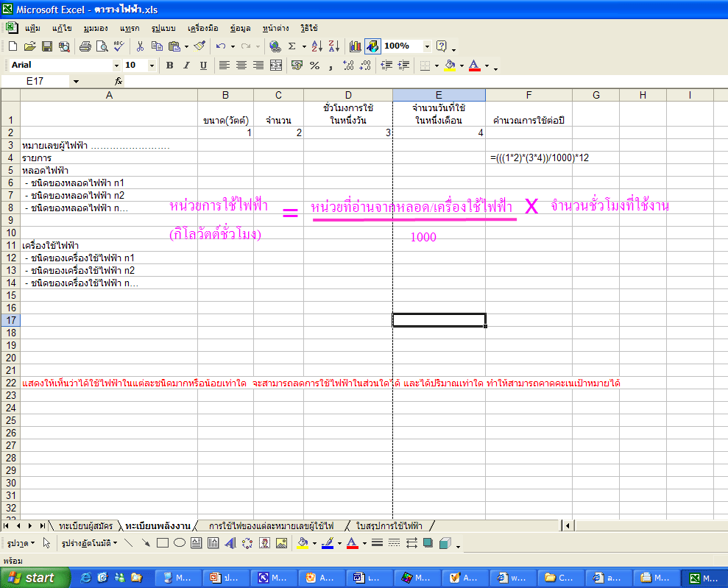Select entire column F by its header
The image size is (728, 588).
pyautogui.click(x=529, y=95)
